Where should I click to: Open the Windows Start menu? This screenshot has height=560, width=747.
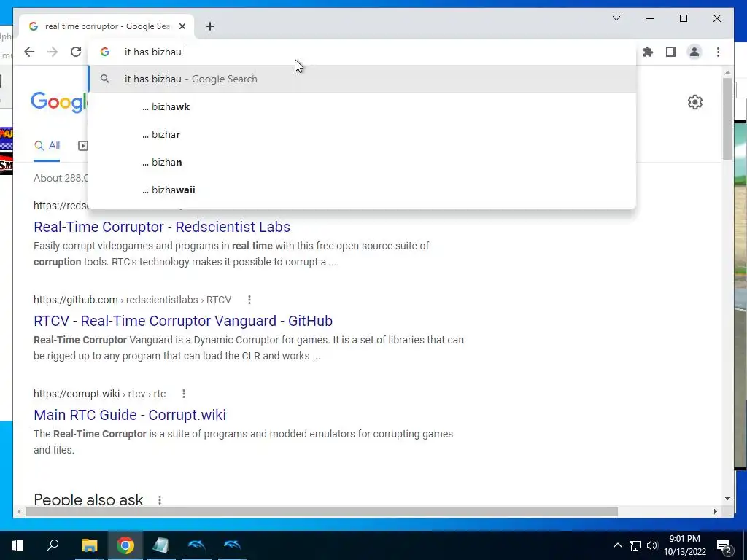[18, 545]
